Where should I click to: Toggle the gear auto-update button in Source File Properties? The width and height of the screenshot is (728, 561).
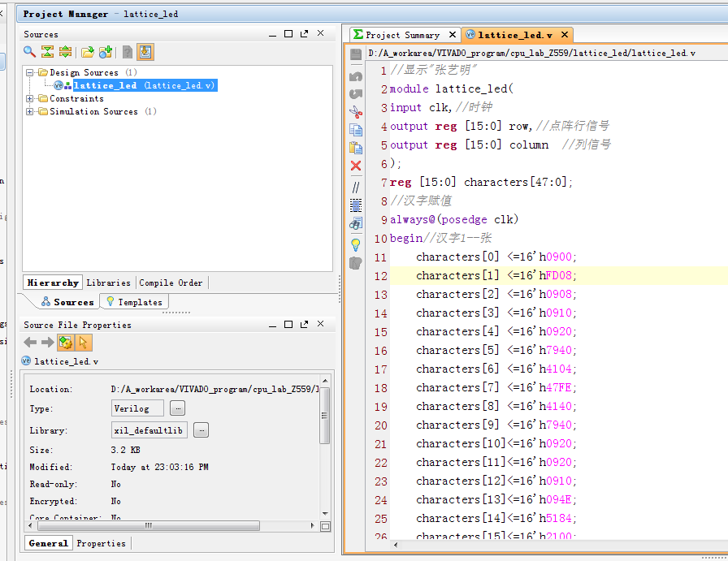(x=65, y=343)
